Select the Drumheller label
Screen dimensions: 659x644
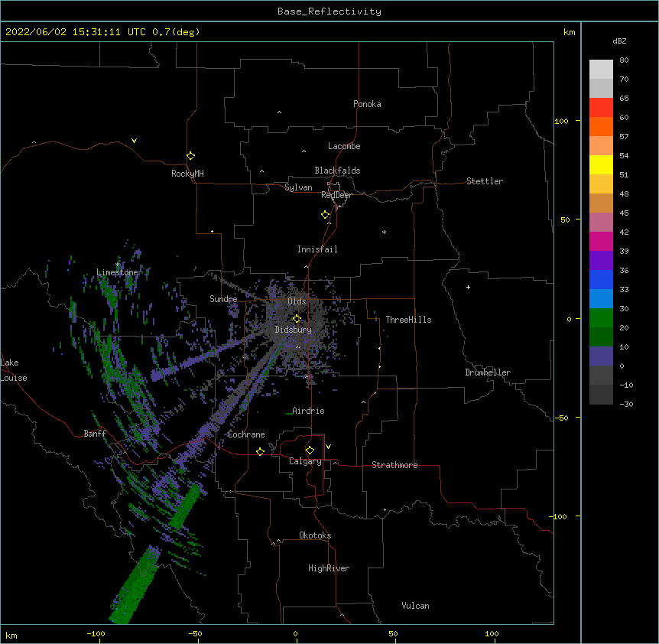488,372
